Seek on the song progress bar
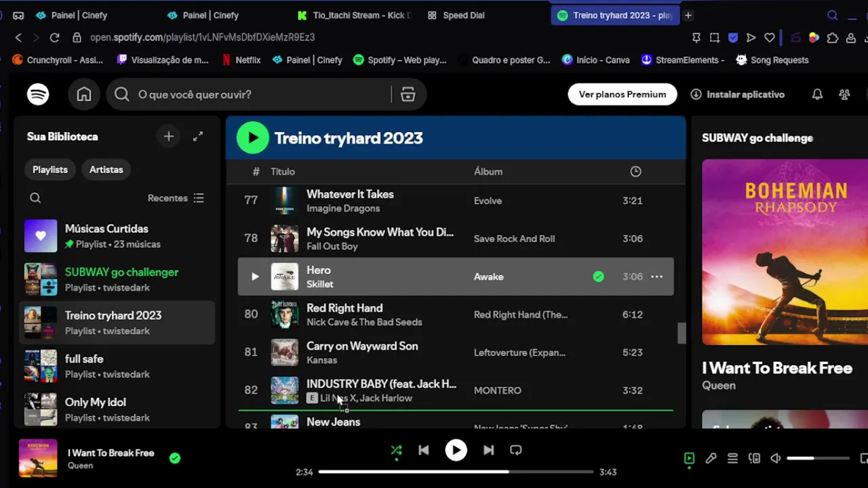 (x=456, y=472)
